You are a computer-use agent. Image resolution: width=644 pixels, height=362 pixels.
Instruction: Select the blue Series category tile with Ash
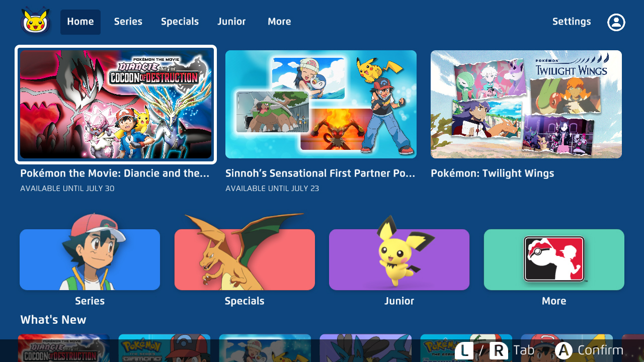(90, 259)
